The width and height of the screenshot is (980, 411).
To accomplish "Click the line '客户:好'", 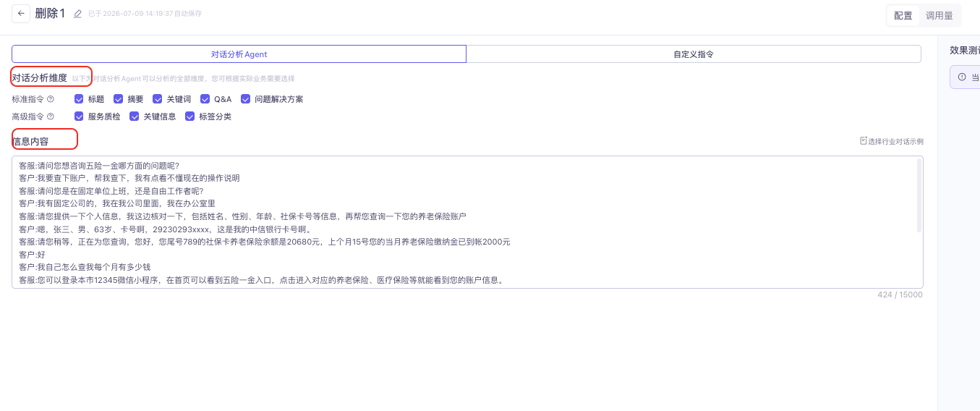I will pyautogui.click(x=32, y=255).
